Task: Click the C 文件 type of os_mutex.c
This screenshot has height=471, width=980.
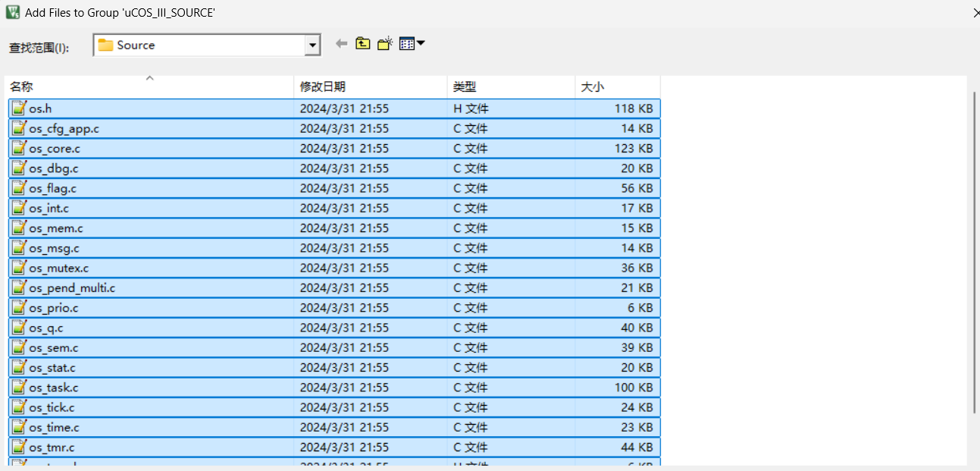Action: click(x=471, y=268)
